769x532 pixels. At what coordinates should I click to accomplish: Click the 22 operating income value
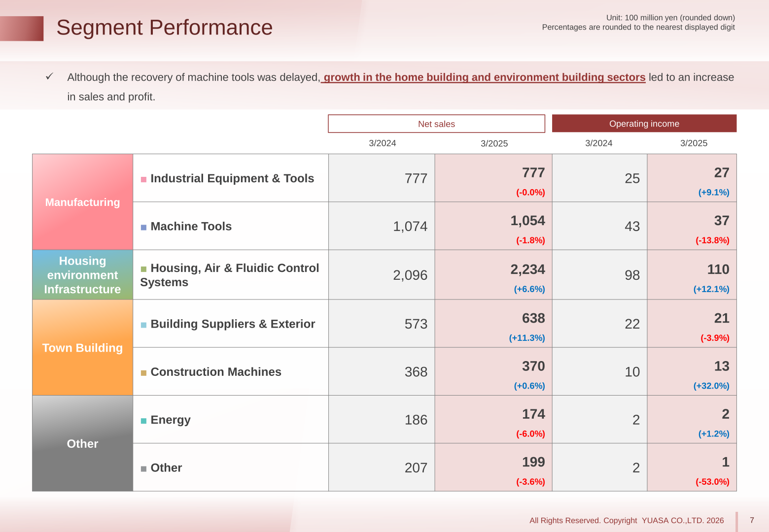click(x=632, y=324)
